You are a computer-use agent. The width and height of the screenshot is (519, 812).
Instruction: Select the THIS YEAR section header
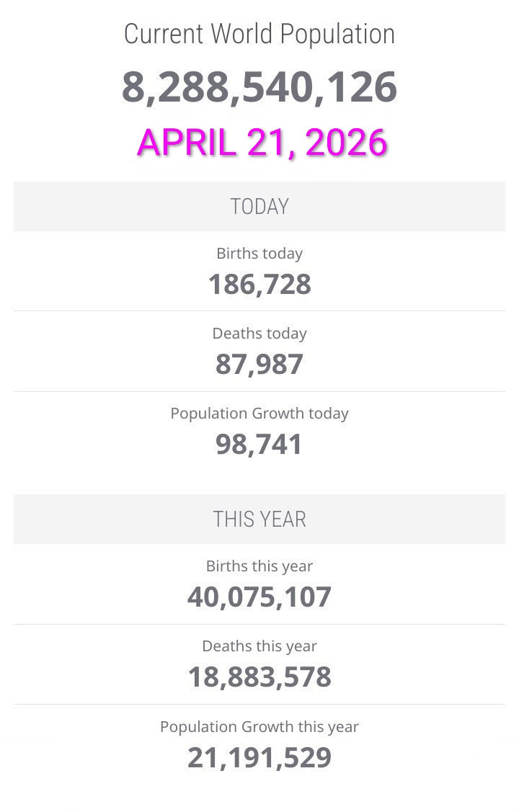259,519
